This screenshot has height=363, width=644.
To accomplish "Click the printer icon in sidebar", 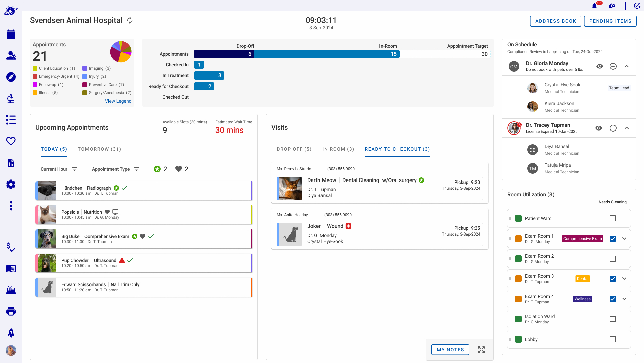I will 11,311.
